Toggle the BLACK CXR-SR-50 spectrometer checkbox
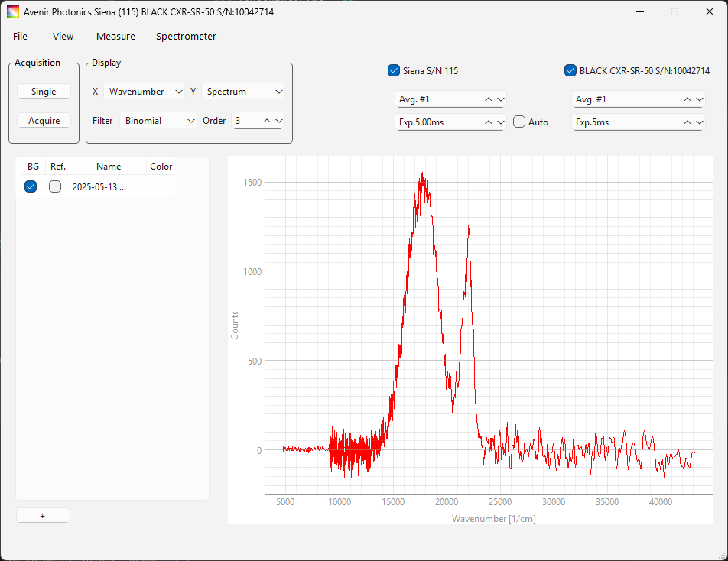Image resolution: width=728 pixels, height=561 pixels. tap(570, 71)
